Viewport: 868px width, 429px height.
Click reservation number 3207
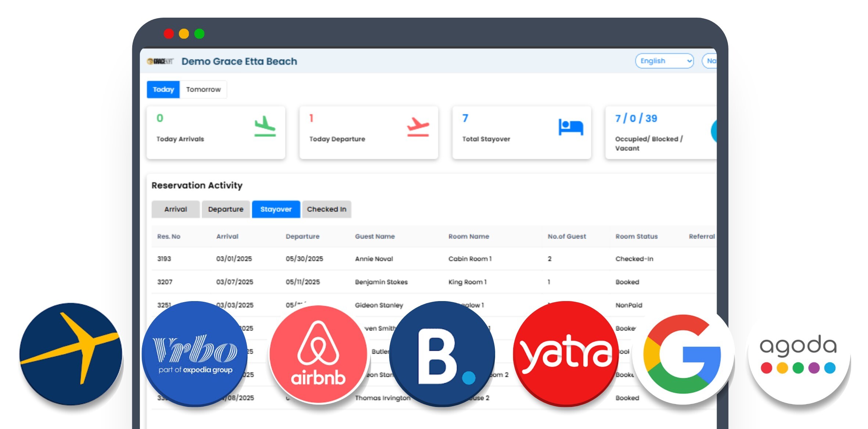click(x=165, y=282)
